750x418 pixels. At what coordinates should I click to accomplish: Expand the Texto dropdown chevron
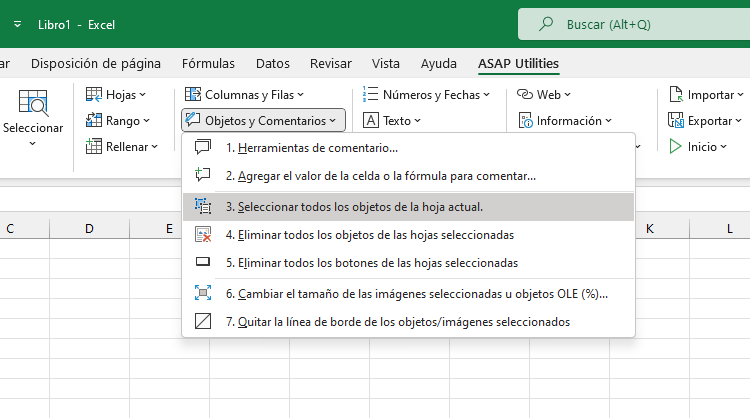(x=418, y=121)
